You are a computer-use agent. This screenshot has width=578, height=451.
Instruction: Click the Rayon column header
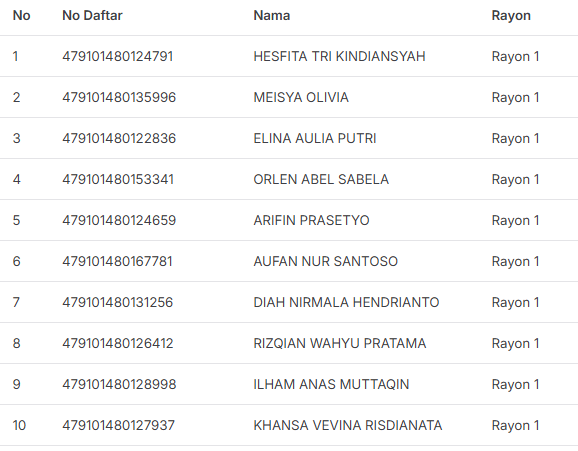click(511, 15)
